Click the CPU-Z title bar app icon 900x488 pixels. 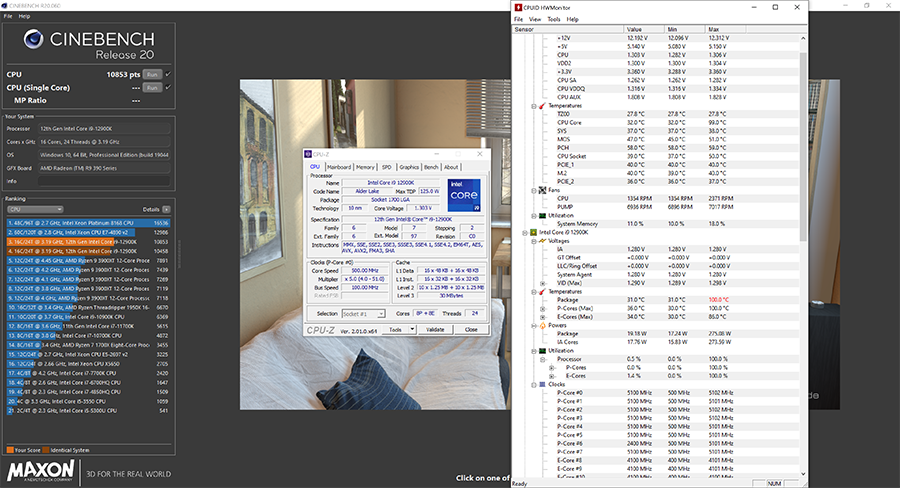point(308,154)
